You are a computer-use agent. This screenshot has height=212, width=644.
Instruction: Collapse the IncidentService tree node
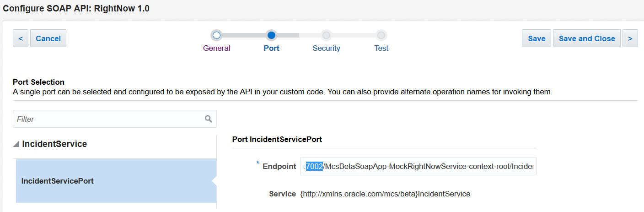point(16,144)
